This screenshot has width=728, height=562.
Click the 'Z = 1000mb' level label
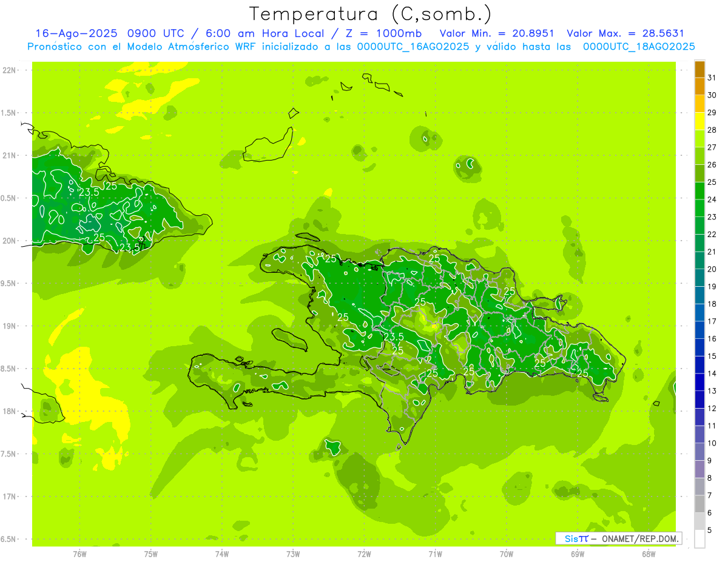pos(385,33)
